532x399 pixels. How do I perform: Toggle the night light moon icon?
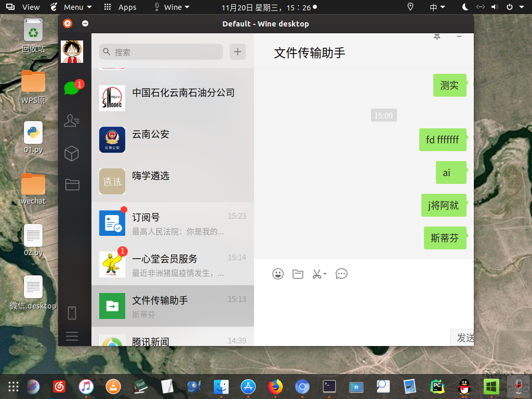click(x=465, y=7)
